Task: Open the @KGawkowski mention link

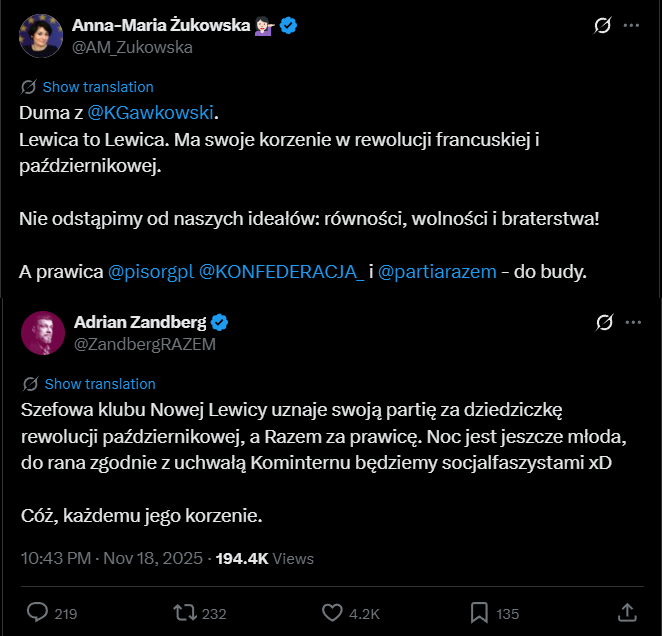Action: tap(152, 111)
